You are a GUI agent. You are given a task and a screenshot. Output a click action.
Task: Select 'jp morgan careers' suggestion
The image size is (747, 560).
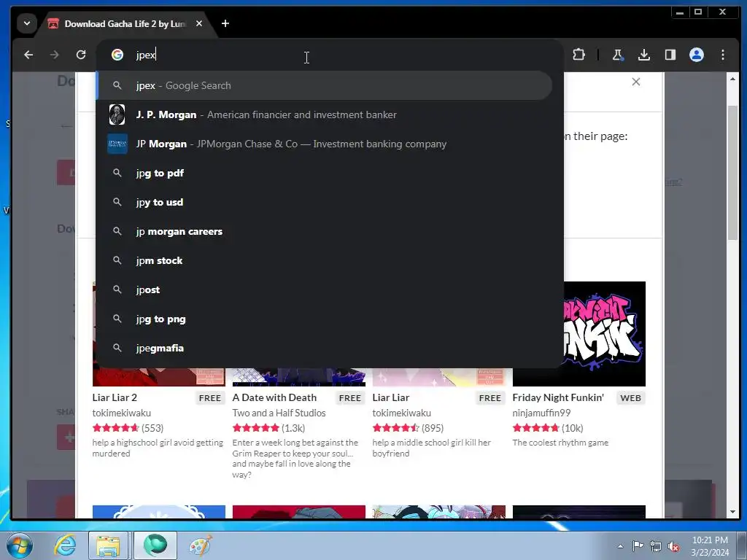click(x=325, y=231)
